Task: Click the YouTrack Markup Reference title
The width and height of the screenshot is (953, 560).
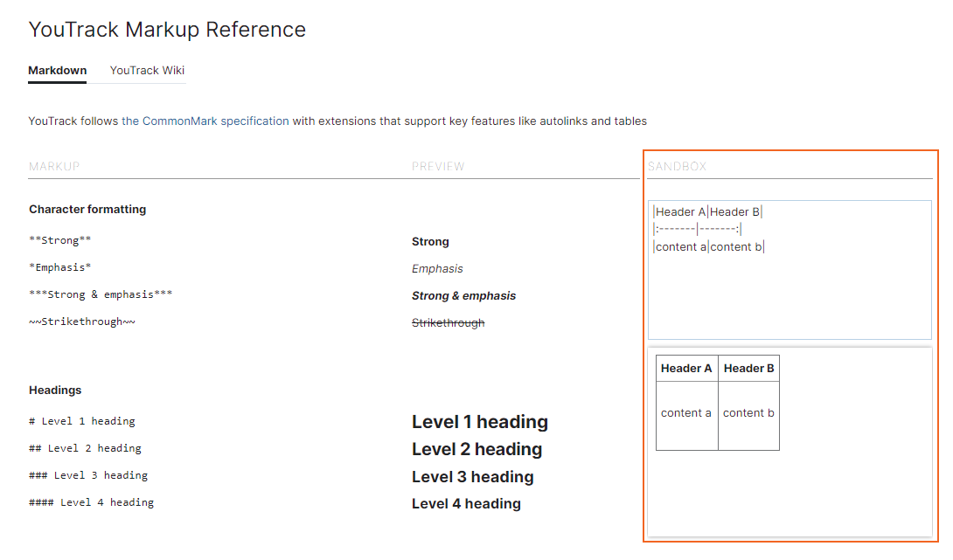Action: [x=167, y=29]
